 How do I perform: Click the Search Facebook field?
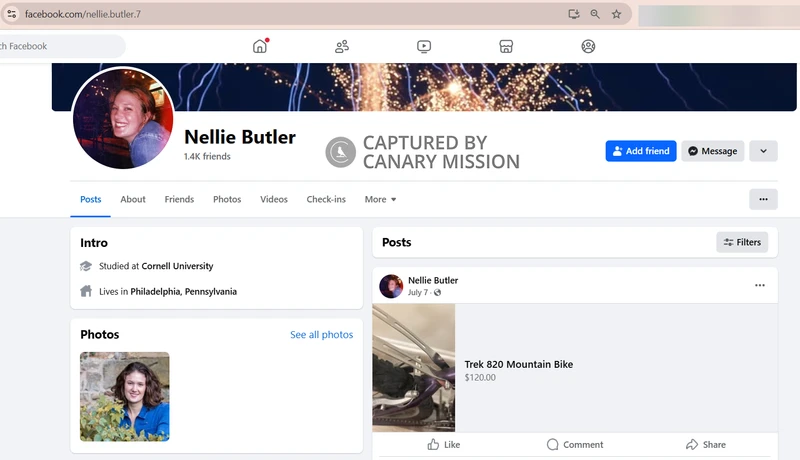[61, 46]
